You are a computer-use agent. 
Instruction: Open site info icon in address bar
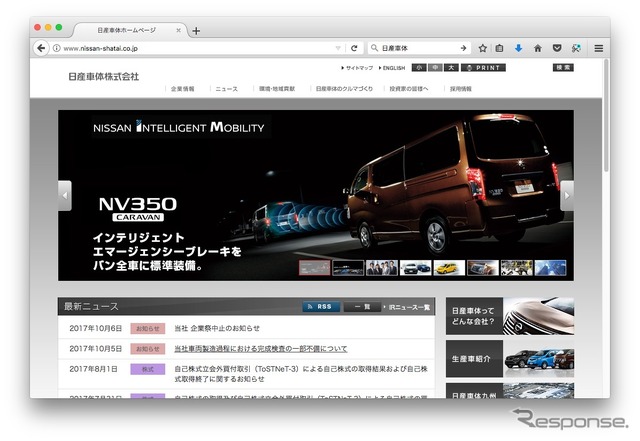[57, 48]
